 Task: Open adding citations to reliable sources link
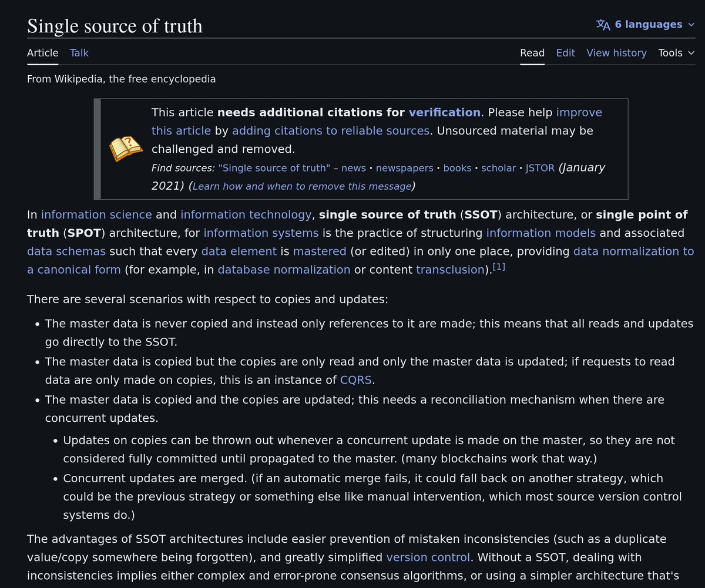(x=331, y=130)
